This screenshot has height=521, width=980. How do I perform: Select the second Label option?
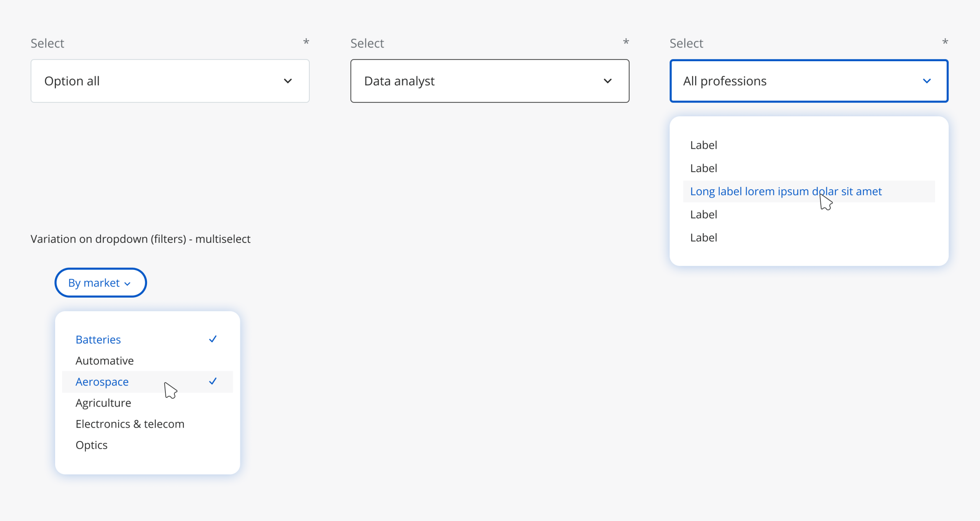[x=704, y=168]
